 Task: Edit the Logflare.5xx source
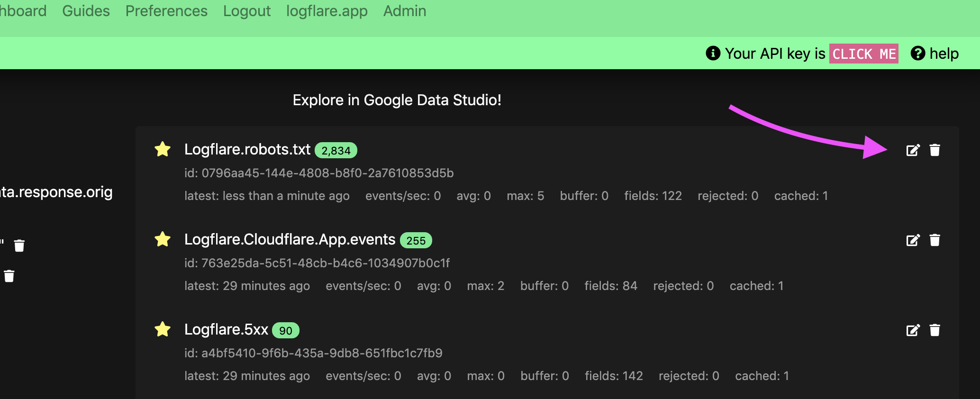913,330
